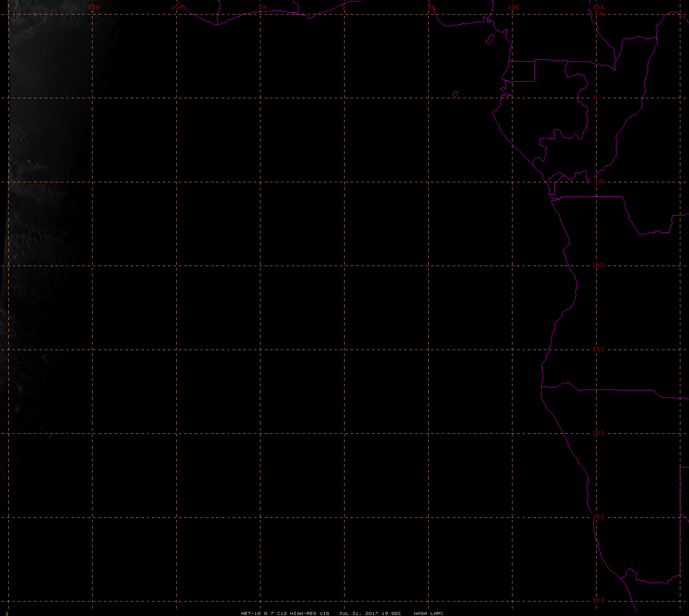Image resolution: width=689 pixels, height=616 pixels.
Task: Click the 15E longitude label
Action: click(x=598, y=7)
